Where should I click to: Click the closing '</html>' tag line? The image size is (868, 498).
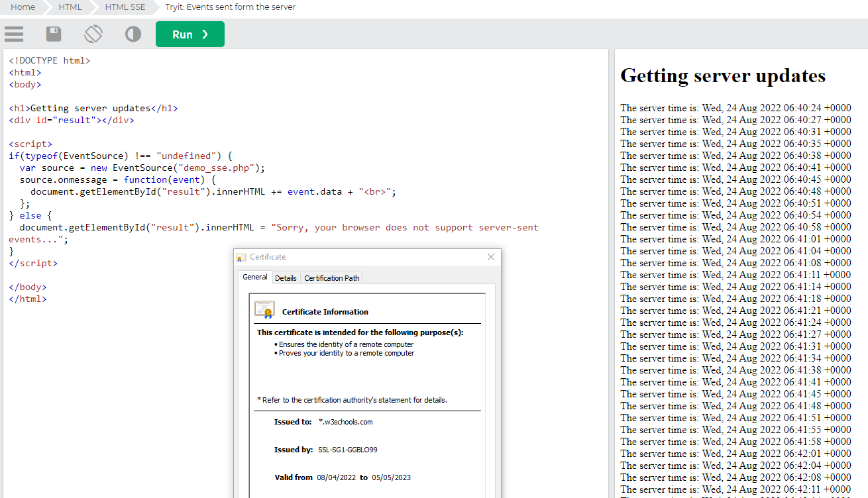click(28, 299)
